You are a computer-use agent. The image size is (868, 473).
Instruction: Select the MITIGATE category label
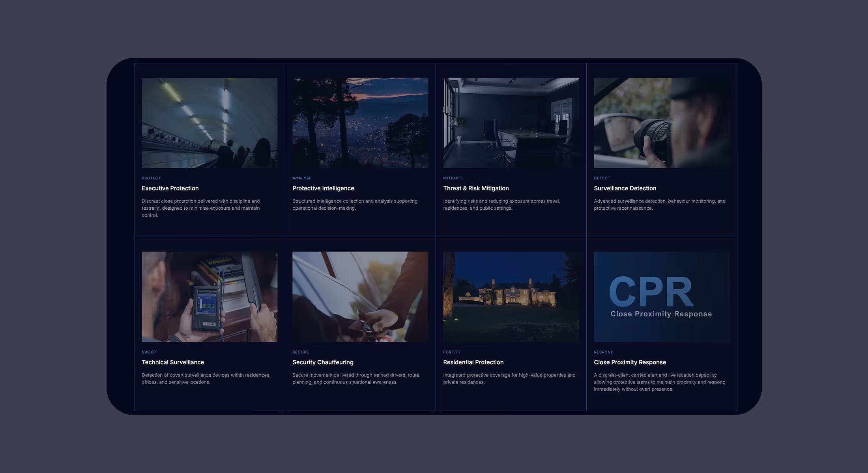453,178
